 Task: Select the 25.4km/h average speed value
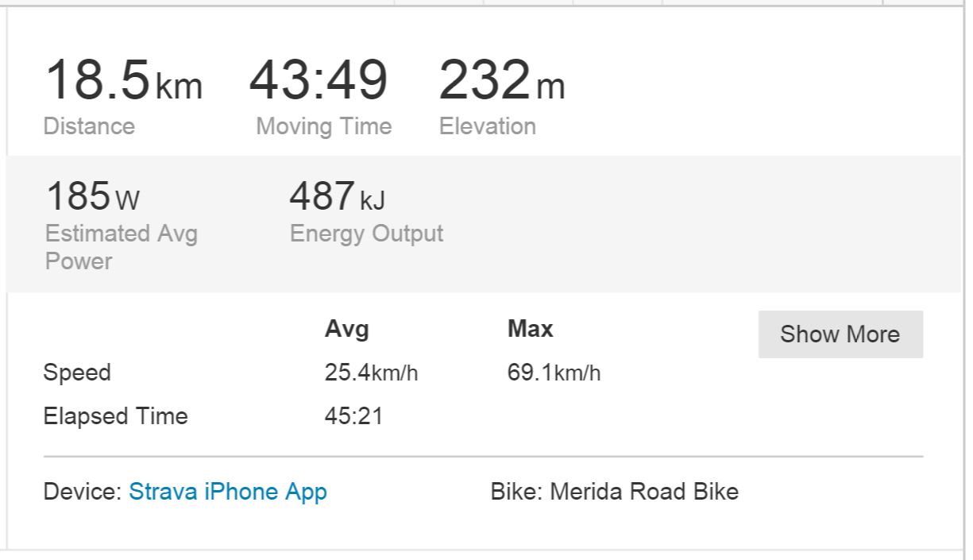click(x=371, y=373)
